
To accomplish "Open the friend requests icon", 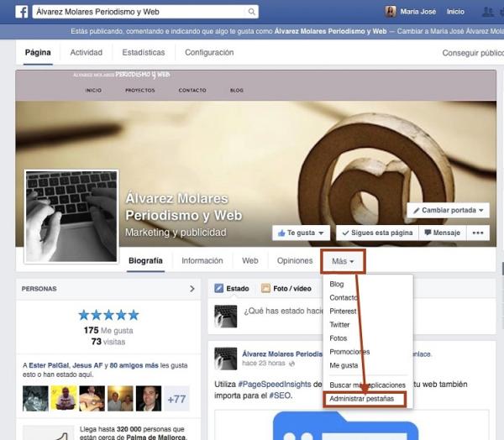I will pyautogui.click(x=488, y=12).
